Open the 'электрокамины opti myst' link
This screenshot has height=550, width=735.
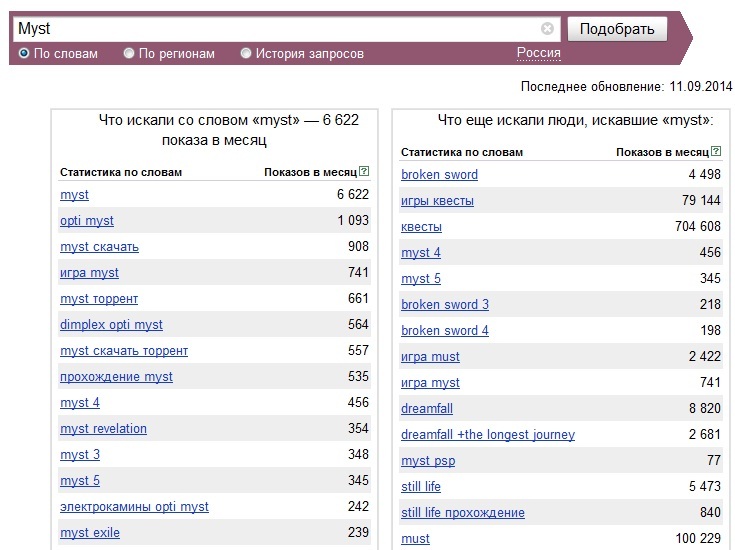pos(135,507)
